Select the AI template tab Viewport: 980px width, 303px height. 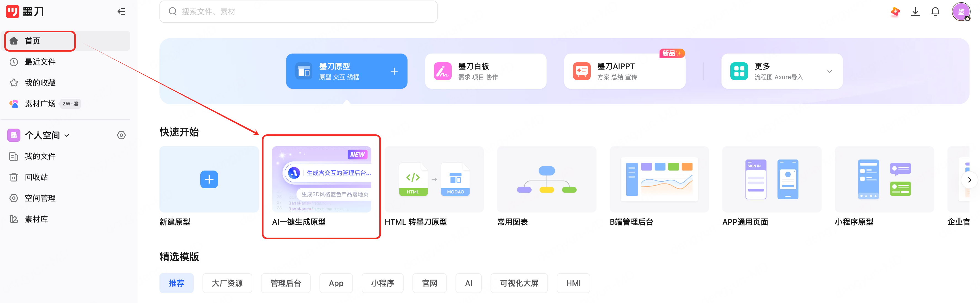click(468, 283)
